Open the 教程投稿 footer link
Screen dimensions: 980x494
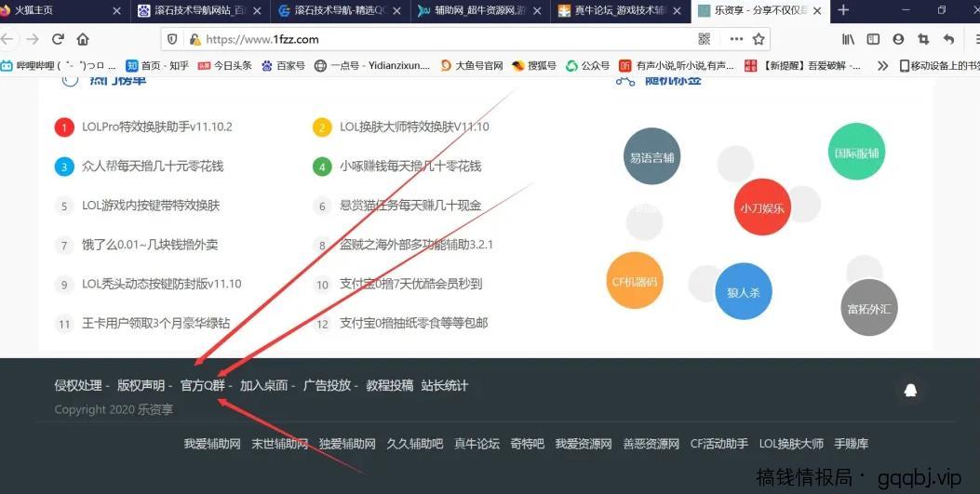(390, 386)
